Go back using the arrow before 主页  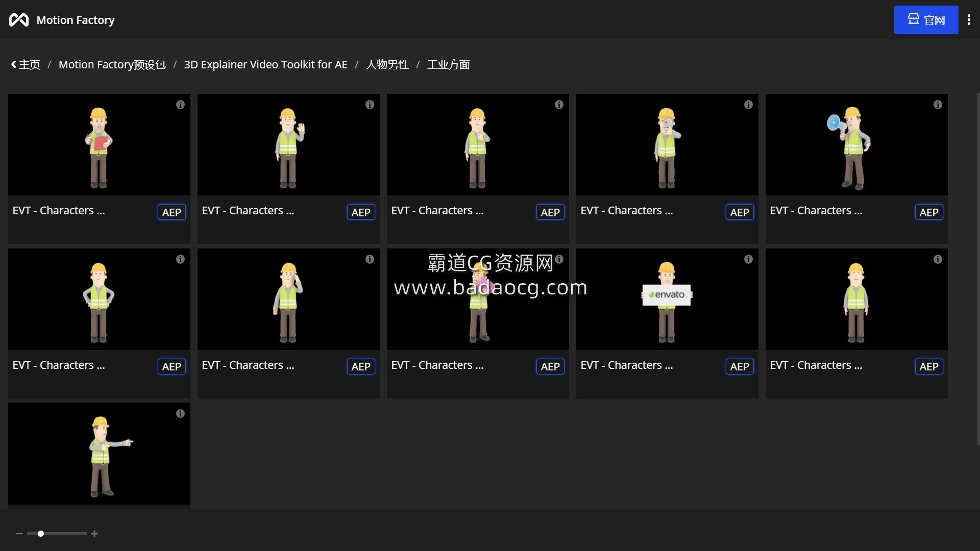click(x=14, y=65)
